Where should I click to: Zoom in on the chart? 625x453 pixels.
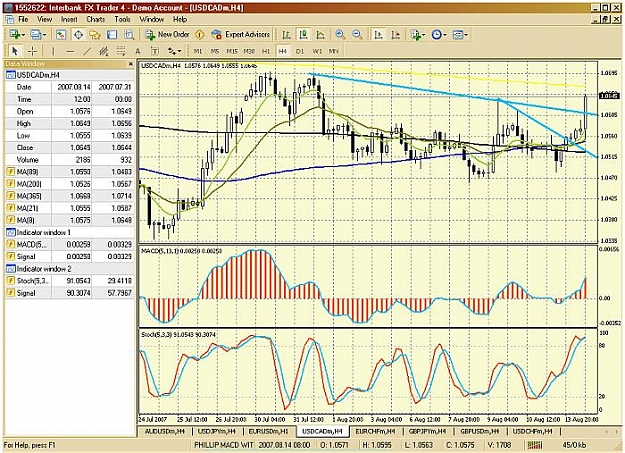(x=340, y=35)
